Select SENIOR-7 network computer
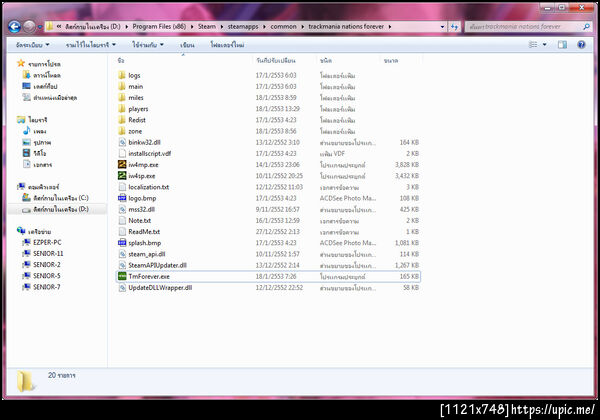The width and height of the screenshot is (600, 420). 41,287
